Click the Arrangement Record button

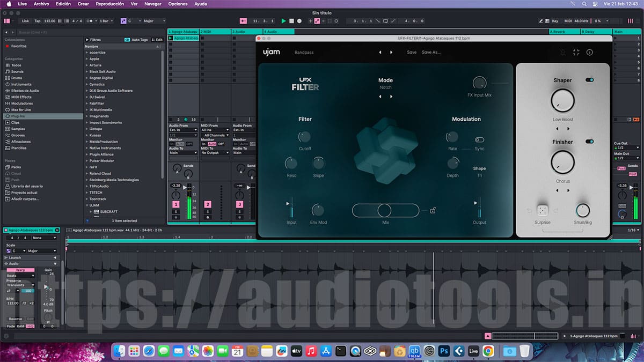(299, 21)
